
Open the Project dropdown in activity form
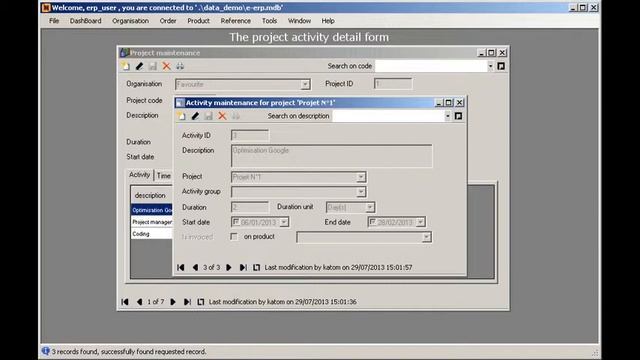(x=361, y=177)
